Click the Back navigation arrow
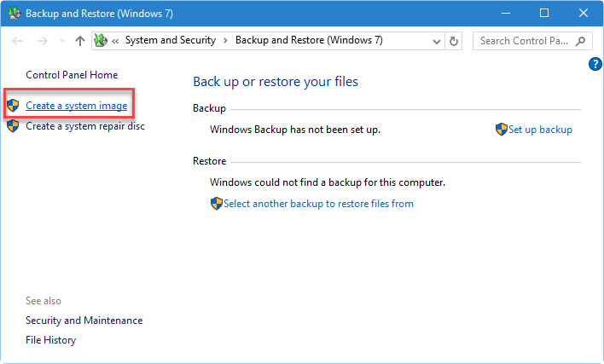The height and width of the screenshot is (364, 604). [17, 41]
